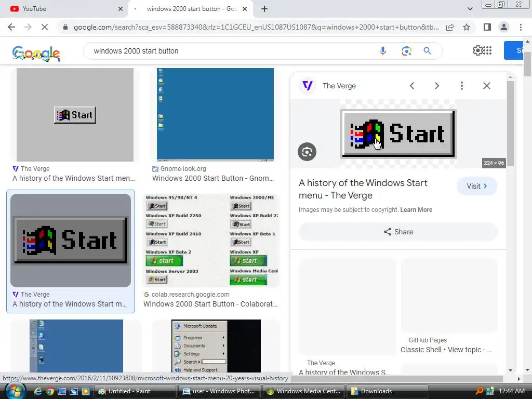Image resolution: width=532 pixels, height=399 pixels.
Task: Click the magnifier search button
Action: click(x=427, y=51)
